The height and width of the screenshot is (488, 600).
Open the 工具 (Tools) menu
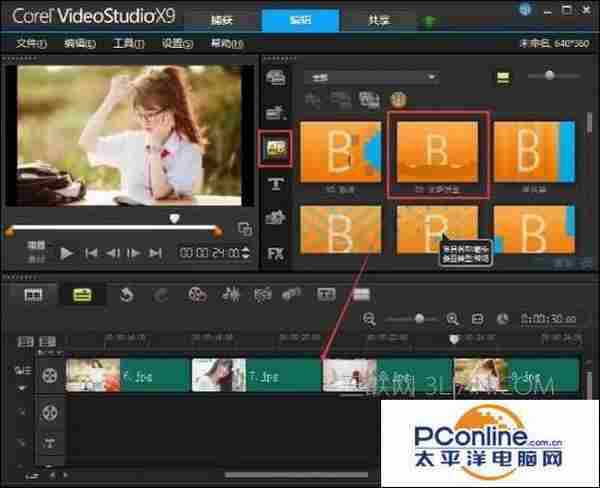pyautogui.click(x=129, y=44)
